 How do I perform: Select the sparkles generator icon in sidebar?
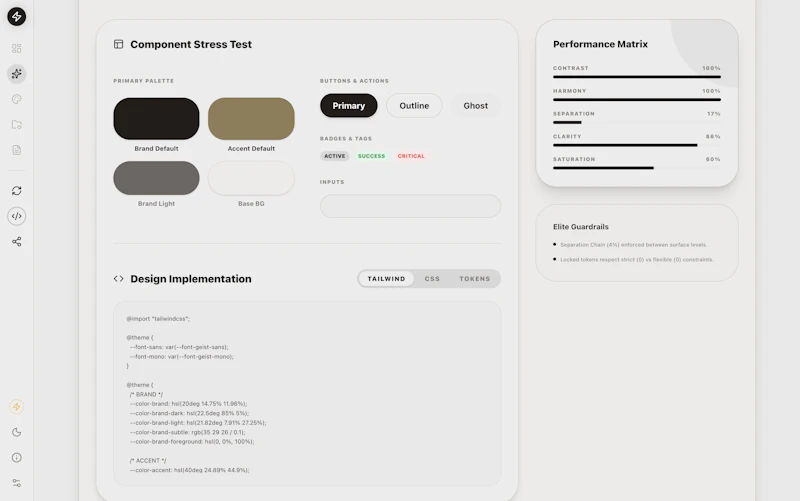point(17,73)
